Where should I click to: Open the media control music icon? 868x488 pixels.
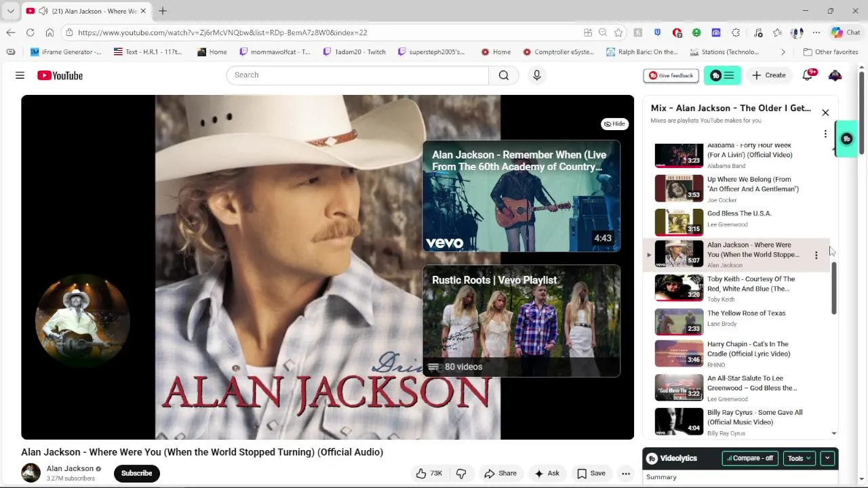[757, 33]
